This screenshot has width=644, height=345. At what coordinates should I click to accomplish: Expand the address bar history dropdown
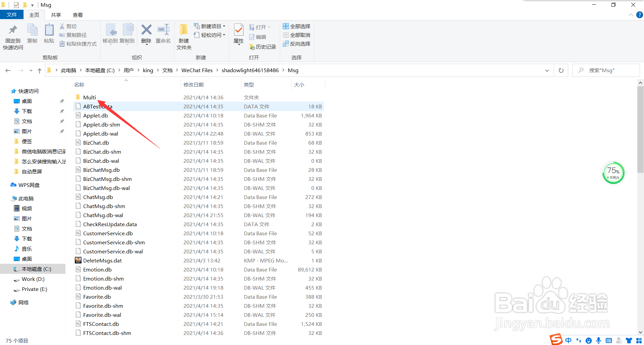[x=547, y=70]
